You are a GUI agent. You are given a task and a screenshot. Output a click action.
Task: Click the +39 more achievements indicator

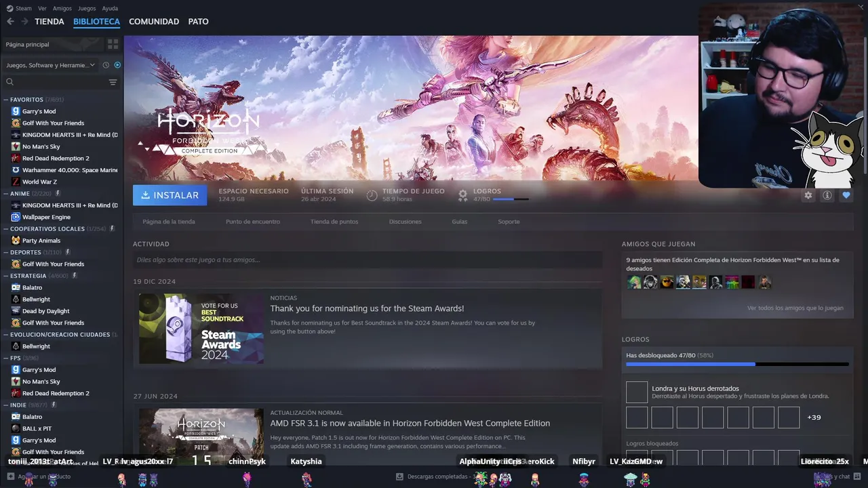coord(814,418)
